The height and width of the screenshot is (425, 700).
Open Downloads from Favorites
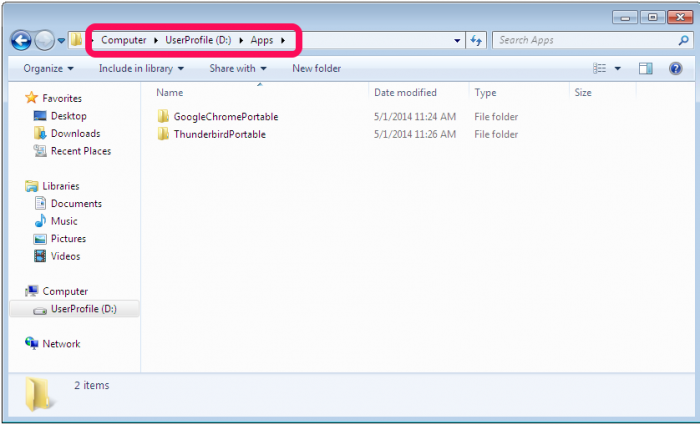point(75,133)
